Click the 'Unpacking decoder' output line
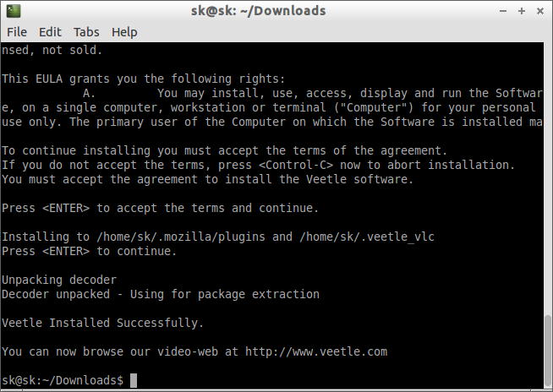This screenshot has width=553, height=392. [59, 280]
